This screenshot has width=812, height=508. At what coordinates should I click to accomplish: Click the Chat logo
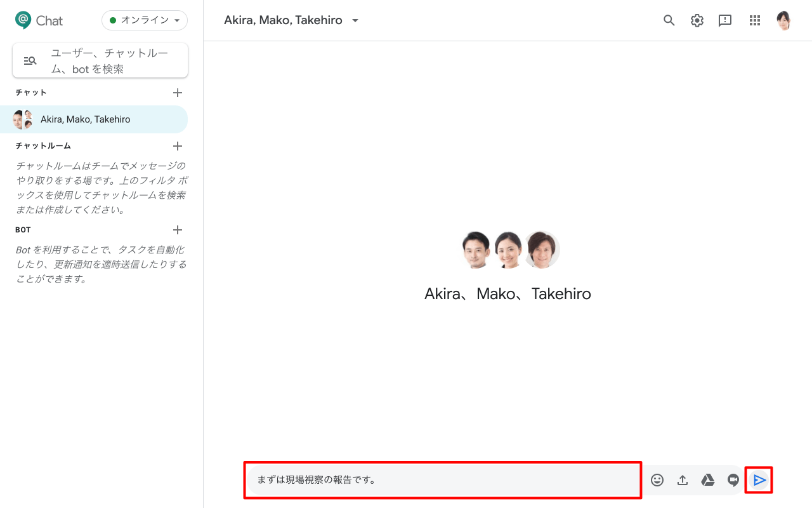pyautogui.click(x=39, y=20)
